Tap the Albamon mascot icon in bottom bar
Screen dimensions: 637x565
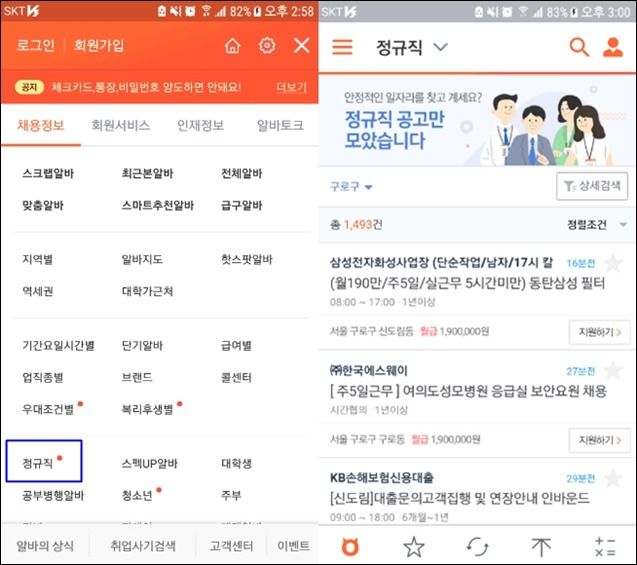coord(350,547)
